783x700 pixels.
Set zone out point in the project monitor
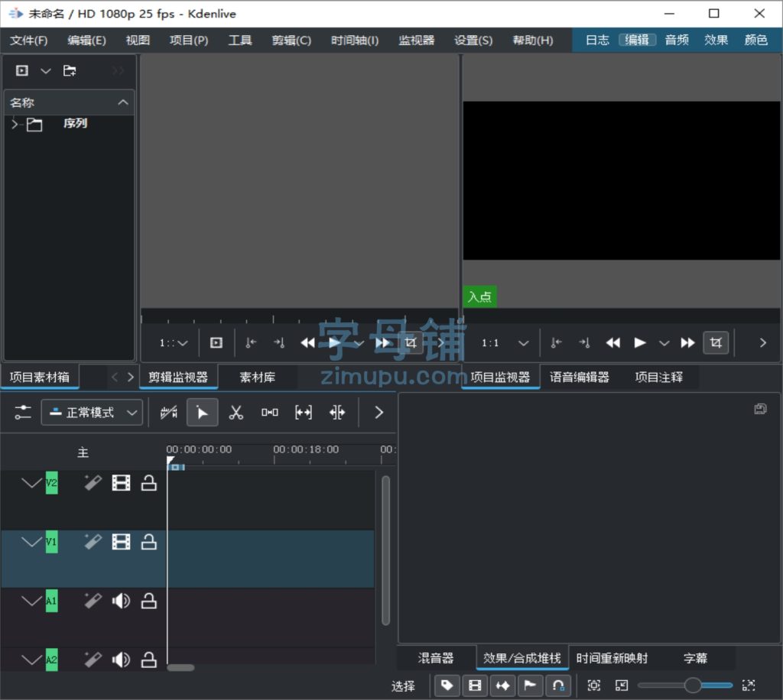pos(584,343)
